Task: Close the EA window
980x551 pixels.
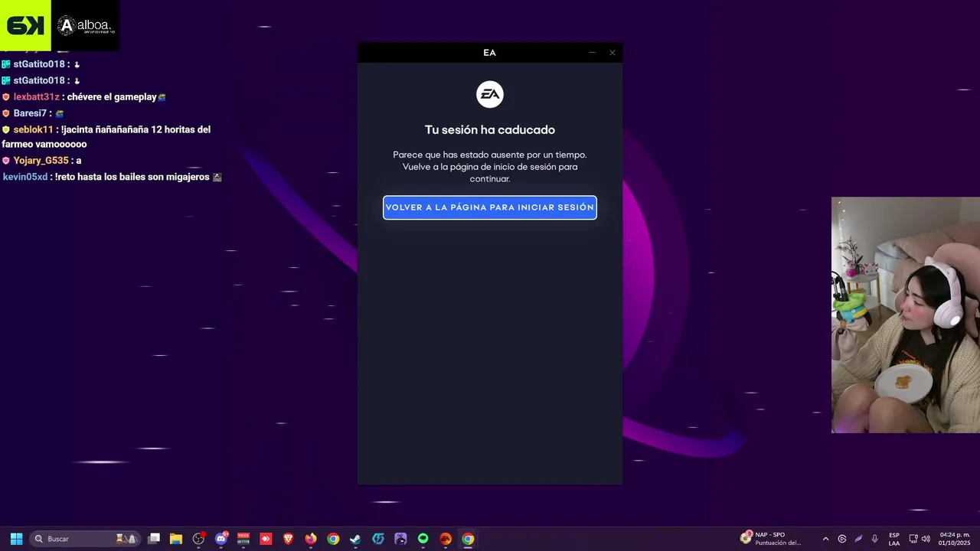Action: click(x=612, y=53)
